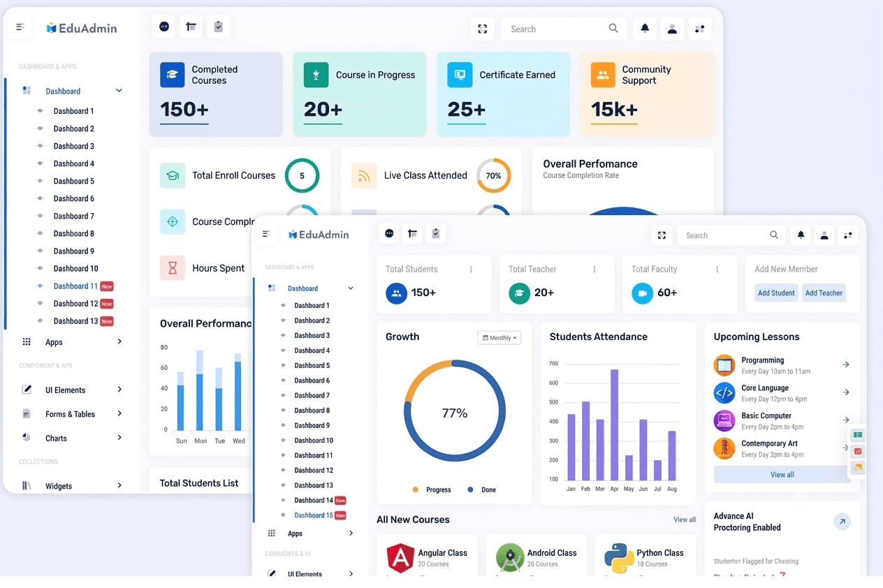Open the Monthly dropdown in Growth card

pyautogui.click(x=499, y=338)
